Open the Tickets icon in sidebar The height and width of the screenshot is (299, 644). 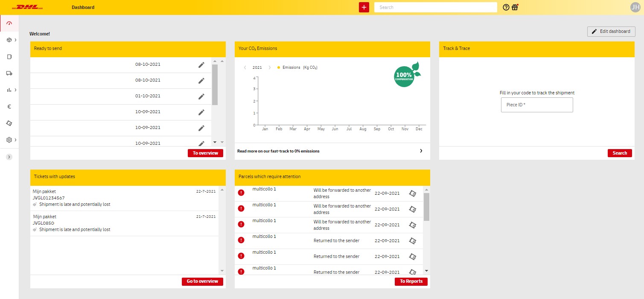click(9, 123)
